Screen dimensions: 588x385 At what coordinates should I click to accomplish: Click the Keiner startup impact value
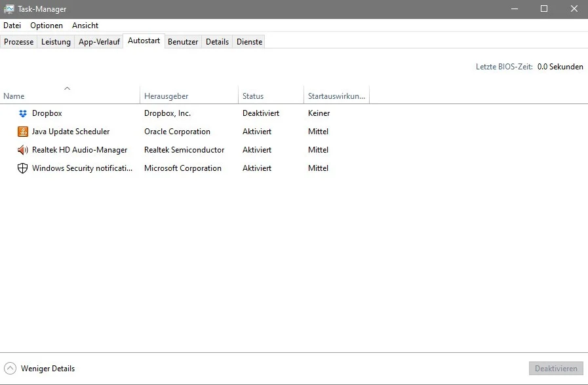tap(319, 113)
